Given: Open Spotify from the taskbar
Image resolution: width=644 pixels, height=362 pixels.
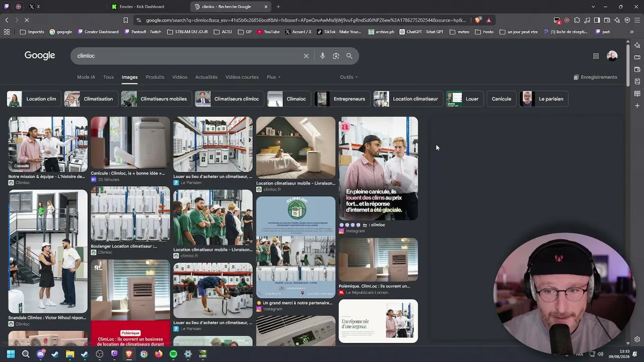Looking at the screenshot, I should [173, 354].
